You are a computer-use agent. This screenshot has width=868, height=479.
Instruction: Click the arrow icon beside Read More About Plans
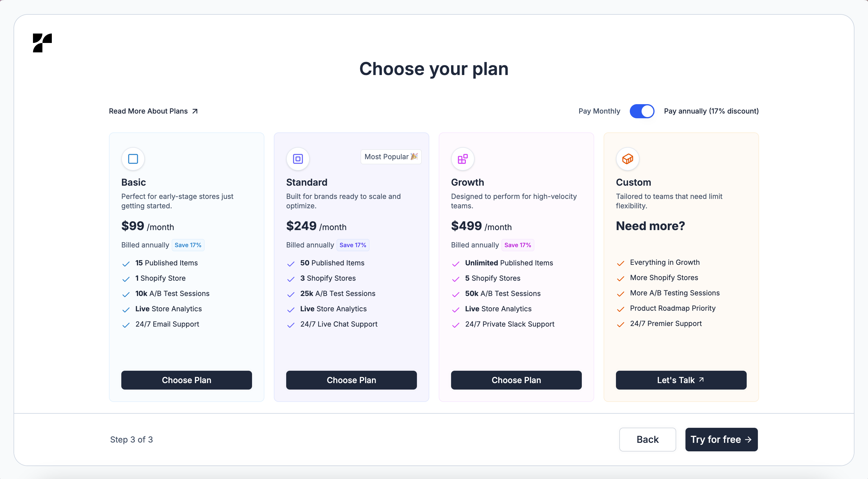coord(195,111)
